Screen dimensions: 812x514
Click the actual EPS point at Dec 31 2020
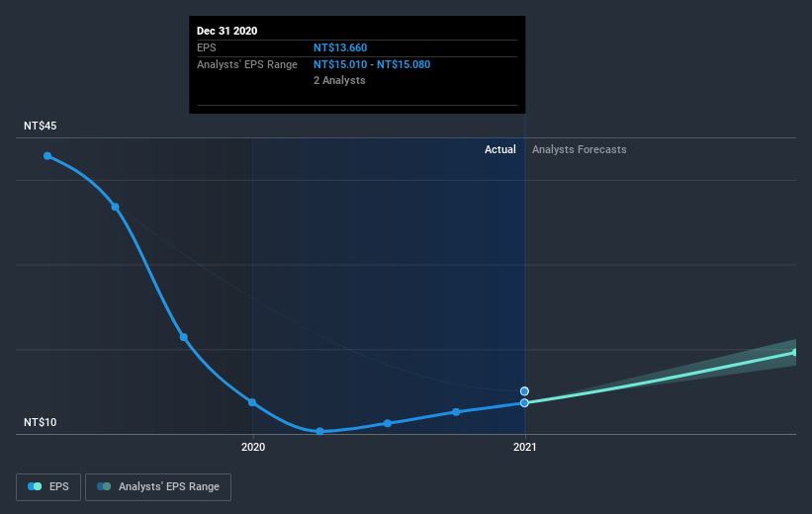(524, 402)
